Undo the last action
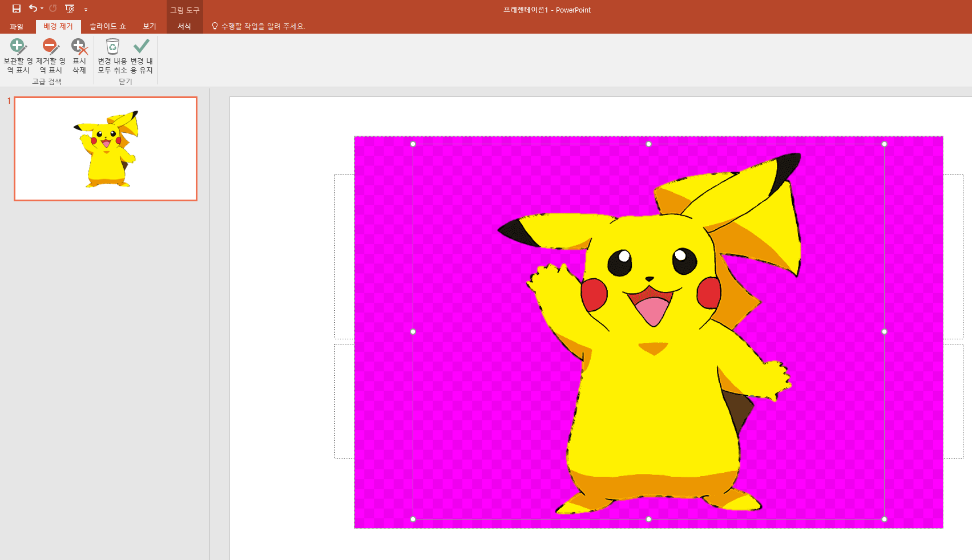This screenshot has height=560, width=972. click(33, 9)
